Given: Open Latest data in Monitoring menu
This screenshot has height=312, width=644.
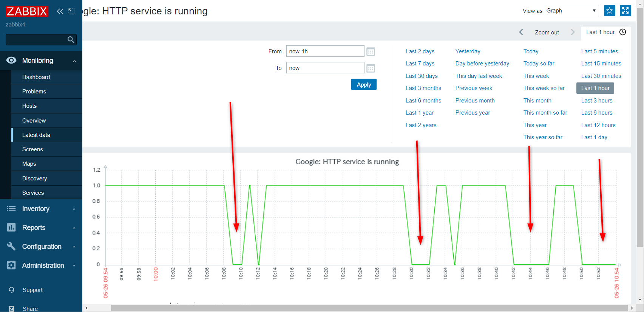Looking at the screenshot, I should pos(47,135).
